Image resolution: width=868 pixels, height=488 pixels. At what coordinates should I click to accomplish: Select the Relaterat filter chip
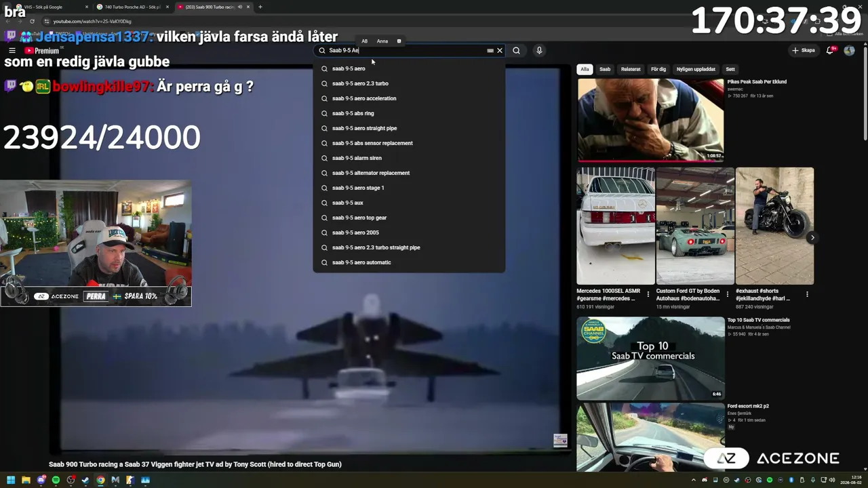(631, 69)
